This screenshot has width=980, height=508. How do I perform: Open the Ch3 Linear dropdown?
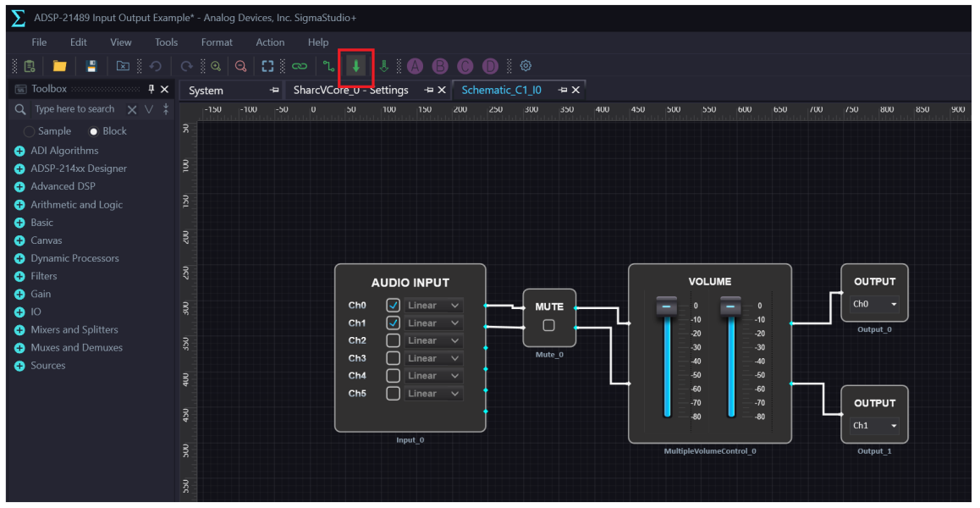pos(434,358)
